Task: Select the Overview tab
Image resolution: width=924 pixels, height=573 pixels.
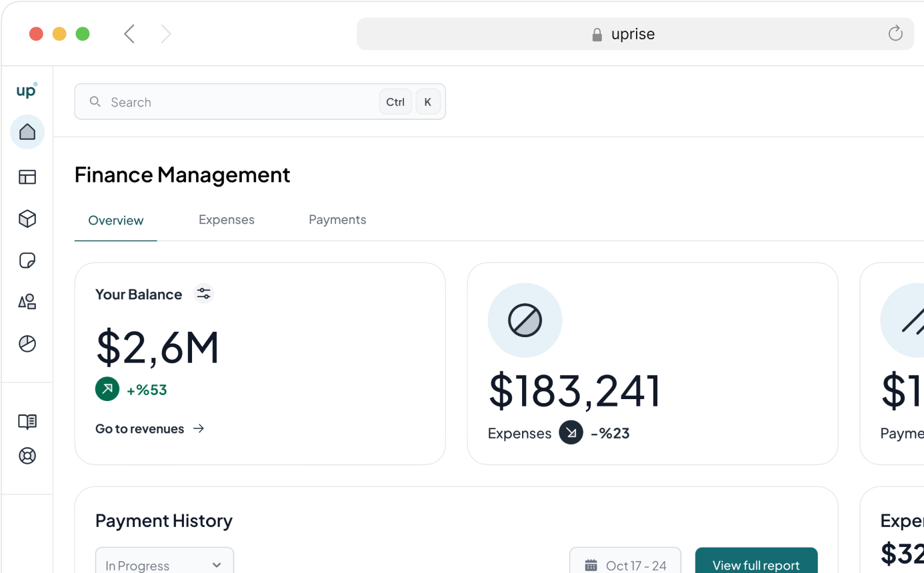Action: [x=116, y=221]
